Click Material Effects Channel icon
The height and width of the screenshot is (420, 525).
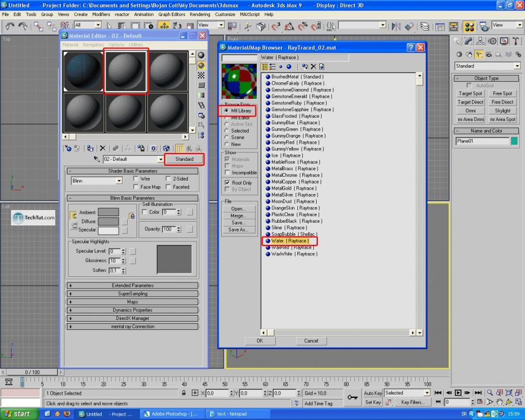[154, 148]
